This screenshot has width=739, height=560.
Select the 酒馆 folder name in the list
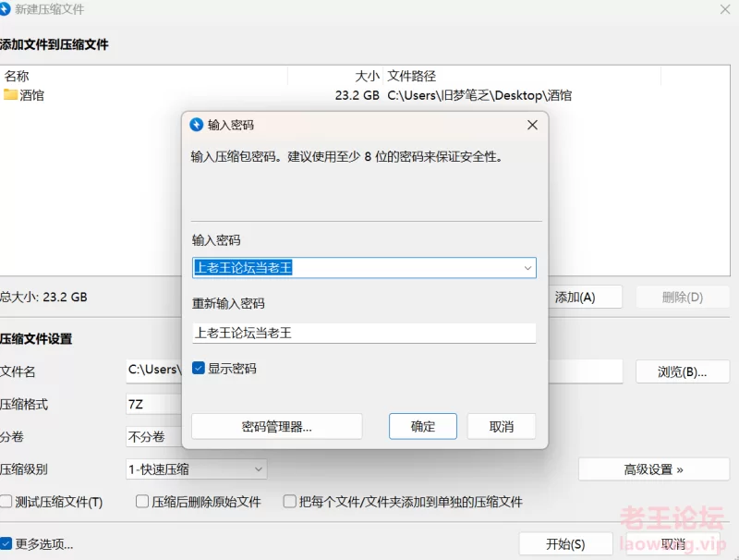tap(32, 95)
